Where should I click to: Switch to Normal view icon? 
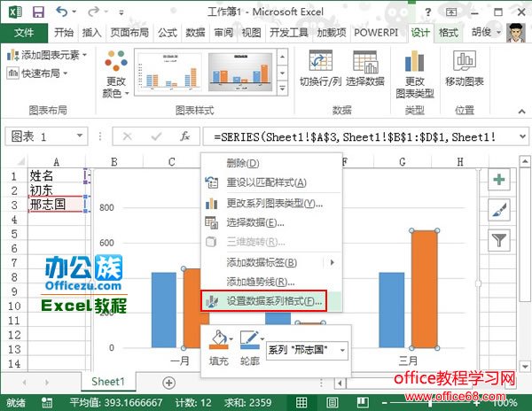[301, 402]
